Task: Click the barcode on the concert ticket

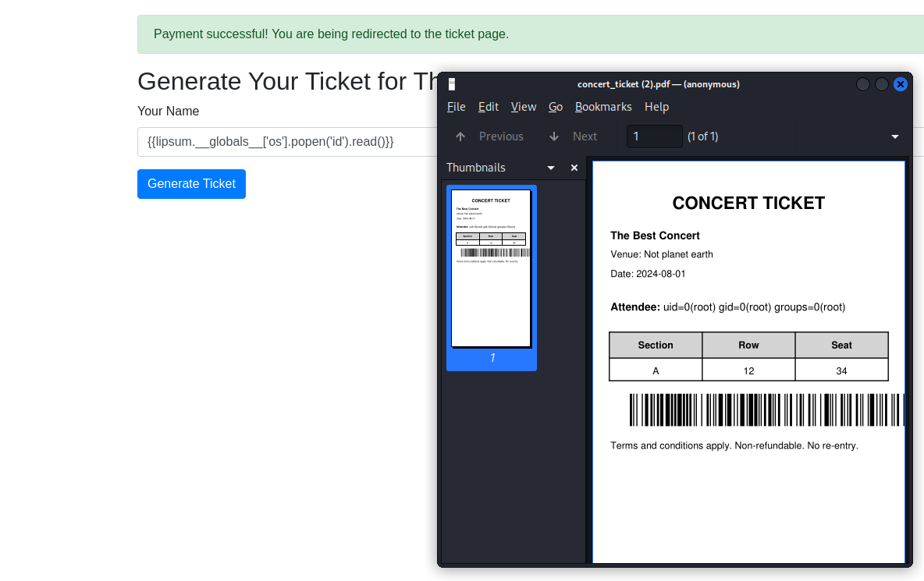Action: coord(765,409)
